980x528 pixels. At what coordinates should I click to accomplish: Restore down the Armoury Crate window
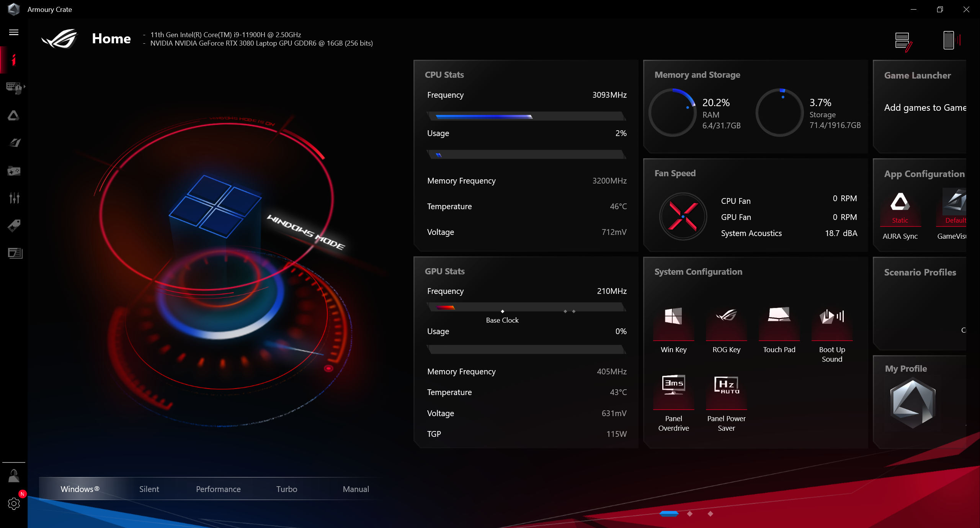click(940, 9)
